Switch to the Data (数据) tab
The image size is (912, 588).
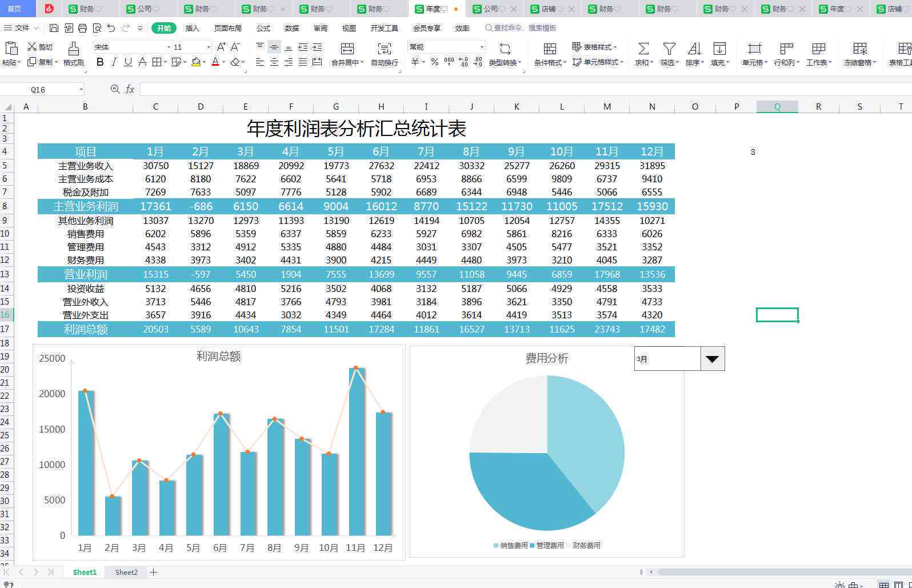(x=292, y=28)
